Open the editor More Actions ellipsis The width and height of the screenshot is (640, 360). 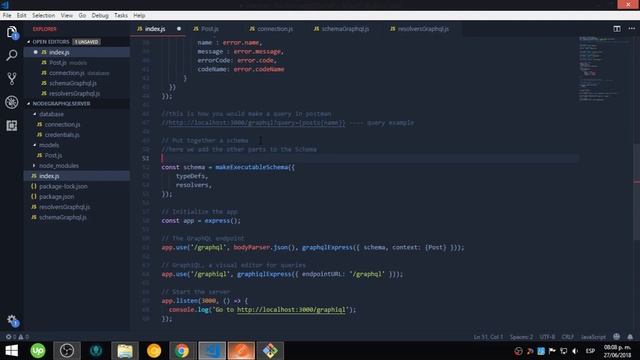pyautogui.click(x=631, y=29)
